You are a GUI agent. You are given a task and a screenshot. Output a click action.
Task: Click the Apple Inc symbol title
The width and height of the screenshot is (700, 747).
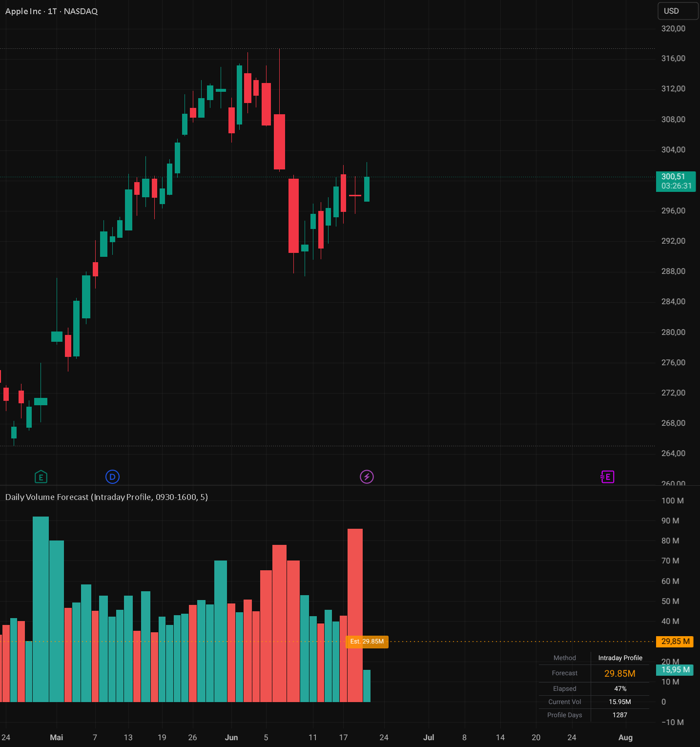[51, 11]
